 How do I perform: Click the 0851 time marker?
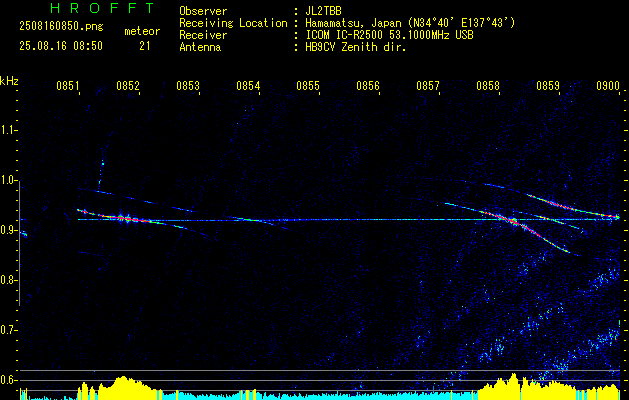click(x=68, y=86)
